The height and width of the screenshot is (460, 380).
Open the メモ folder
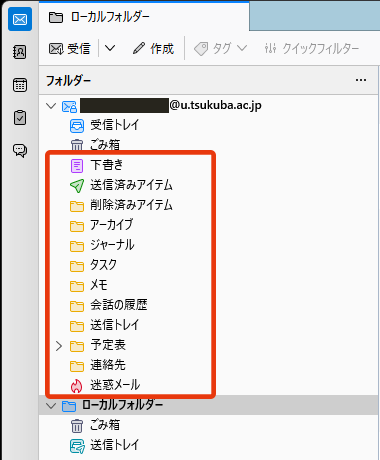209,285
